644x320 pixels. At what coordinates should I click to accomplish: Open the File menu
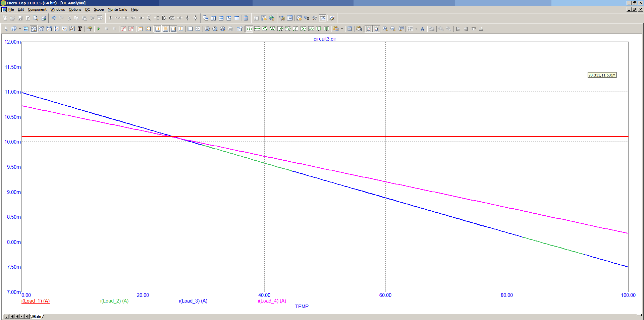pos(11,9)
